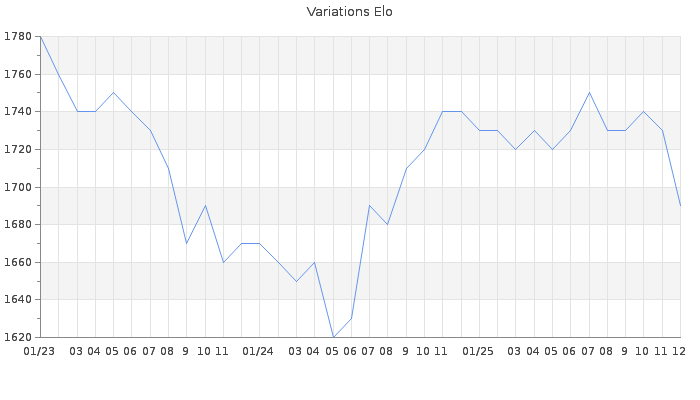700x400 pixels.
Task: Click the last data point at the right edge
Action: (x=680, y=206)
